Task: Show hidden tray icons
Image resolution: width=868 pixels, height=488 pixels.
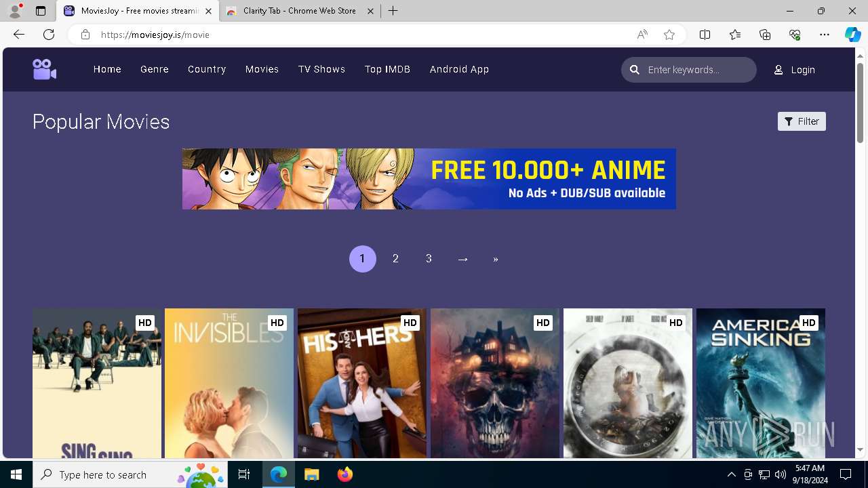Action: tap(731, 474)
